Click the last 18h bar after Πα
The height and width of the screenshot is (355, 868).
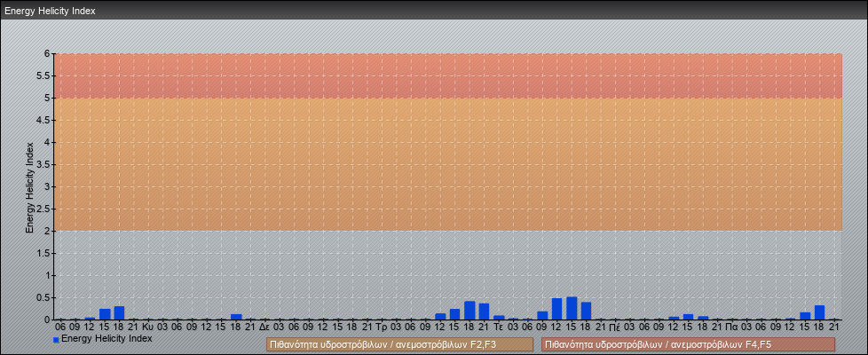(820, 312)
